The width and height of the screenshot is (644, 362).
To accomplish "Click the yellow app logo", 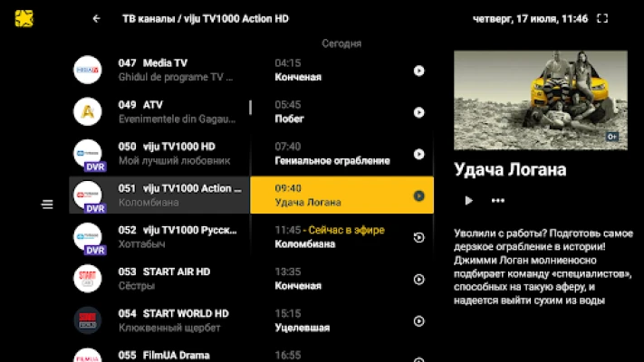I will pos(24,18).
